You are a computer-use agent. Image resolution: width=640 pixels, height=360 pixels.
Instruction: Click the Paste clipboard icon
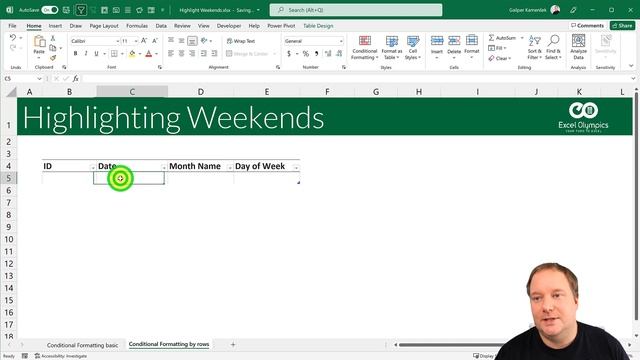pyautogui.click(x=39, y=42)
